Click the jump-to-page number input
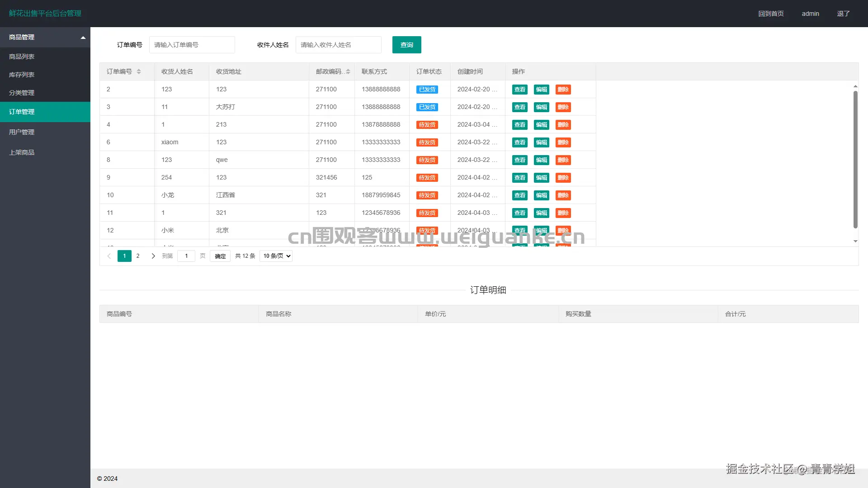The image size is (868, 488). click(x=186, y=256)
